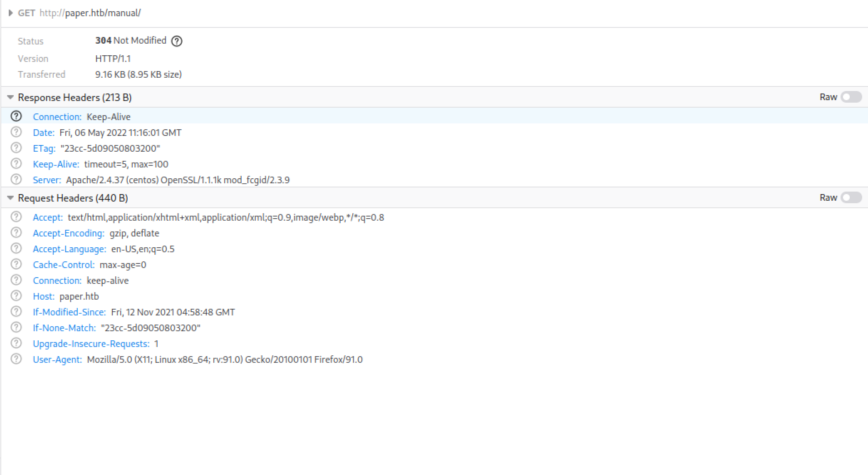Click the help icon for the Date header
868x475 pixels.
[16, 132]
